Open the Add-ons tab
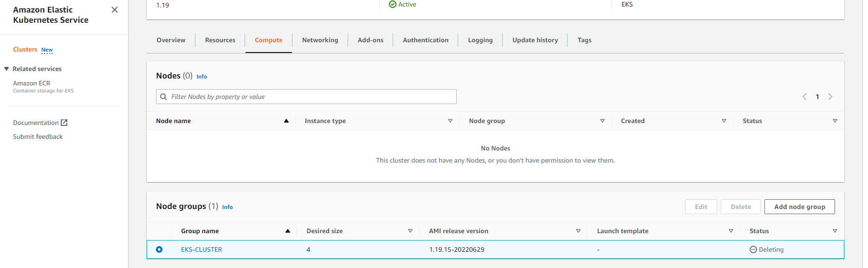Viewport: 868px width, 268px height. click(x=370, y=40)
